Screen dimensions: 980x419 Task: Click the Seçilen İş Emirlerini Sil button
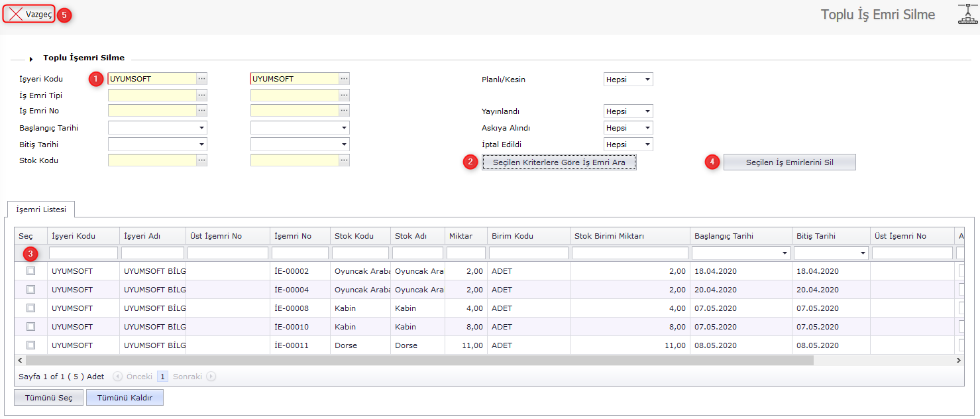[x=789, y=162]
